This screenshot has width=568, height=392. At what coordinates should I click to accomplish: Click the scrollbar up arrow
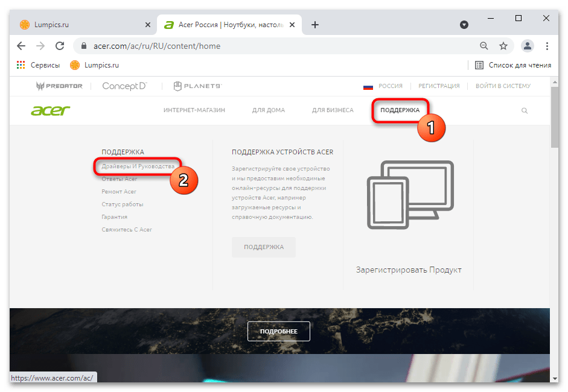(555, 82)
